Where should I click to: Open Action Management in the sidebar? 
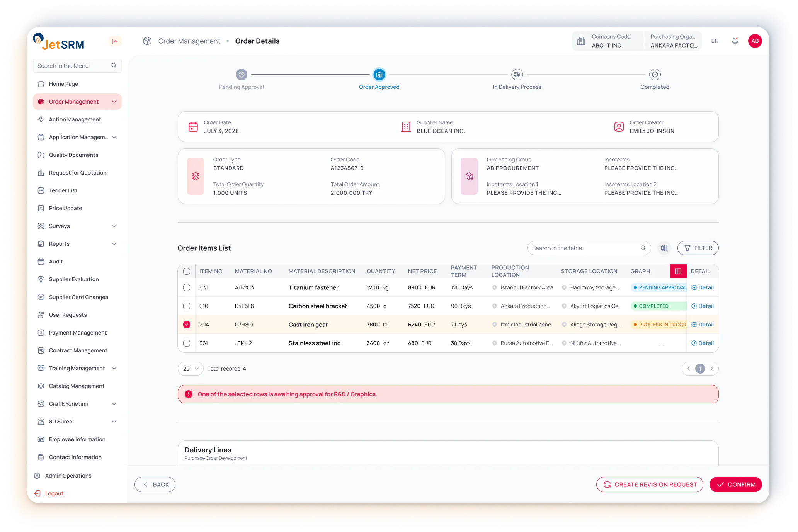[x=77, y=119]
